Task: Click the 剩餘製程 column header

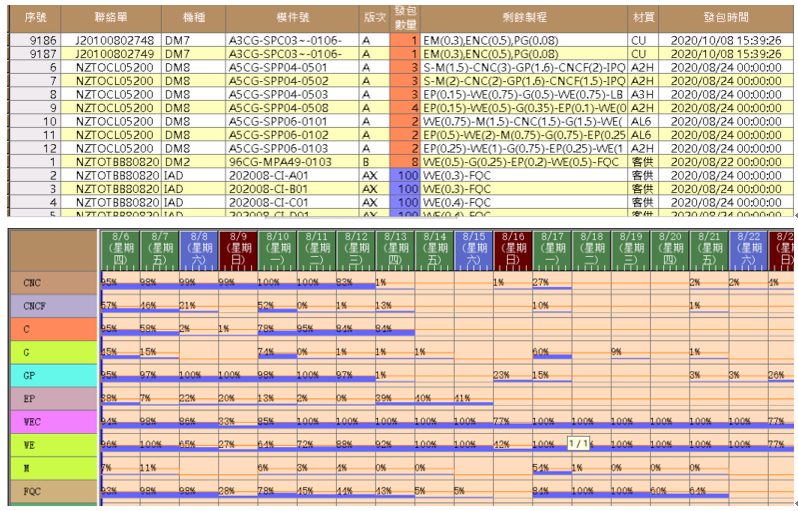Action: click(524, 18)
